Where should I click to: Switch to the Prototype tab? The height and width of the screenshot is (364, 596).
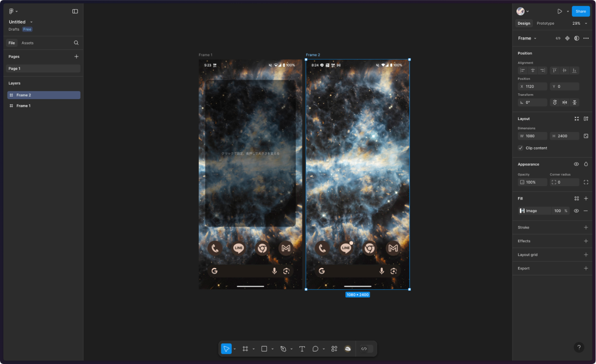(545, 23)
